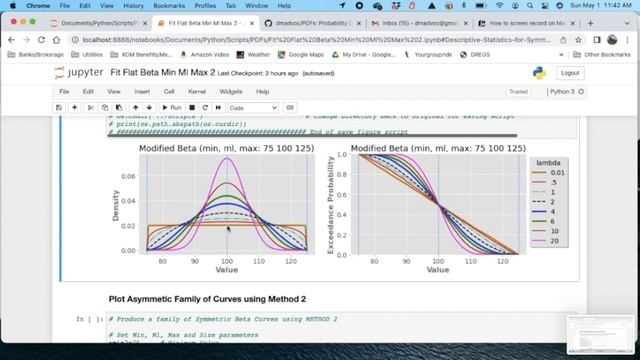Click the Python 3 kernel indicator
Screen dimensions: 640x360
pyautogui.click(x=567, y=92)
